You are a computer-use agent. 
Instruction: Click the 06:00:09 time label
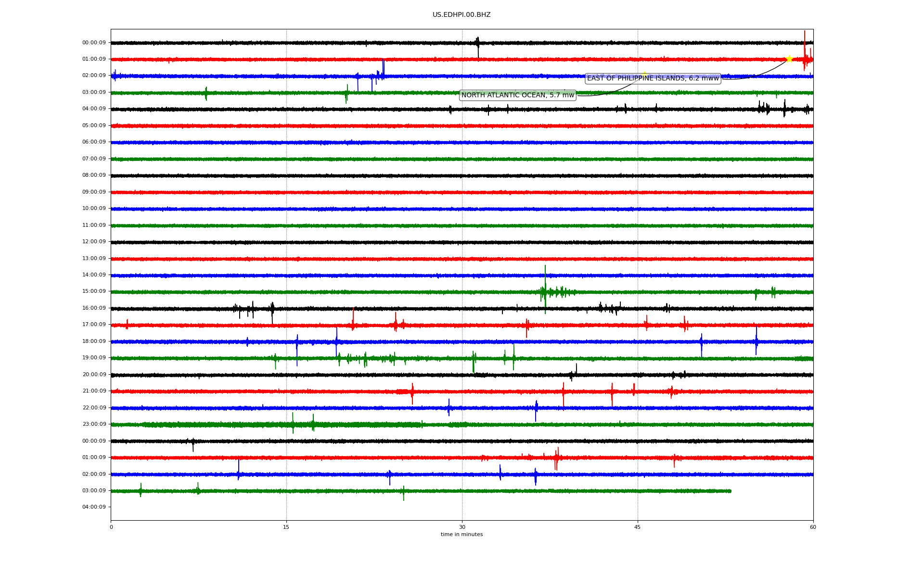[94, 142]
